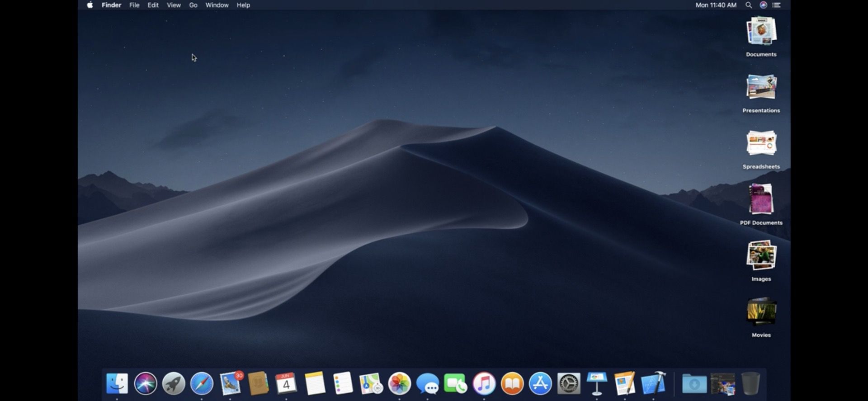Open Safari compass icon in dock

(x=202, y=383)
